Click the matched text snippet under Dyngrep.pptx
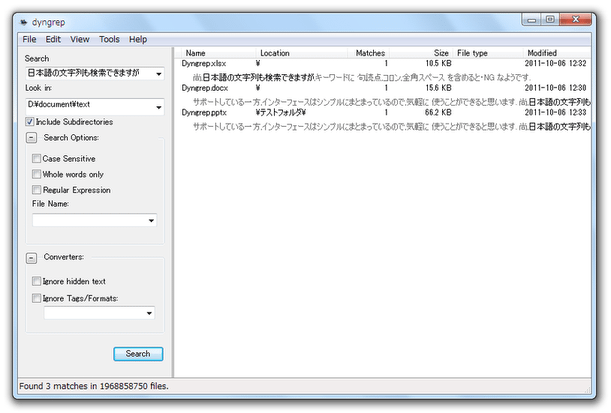The image size is (611, 413). [392, 127]
